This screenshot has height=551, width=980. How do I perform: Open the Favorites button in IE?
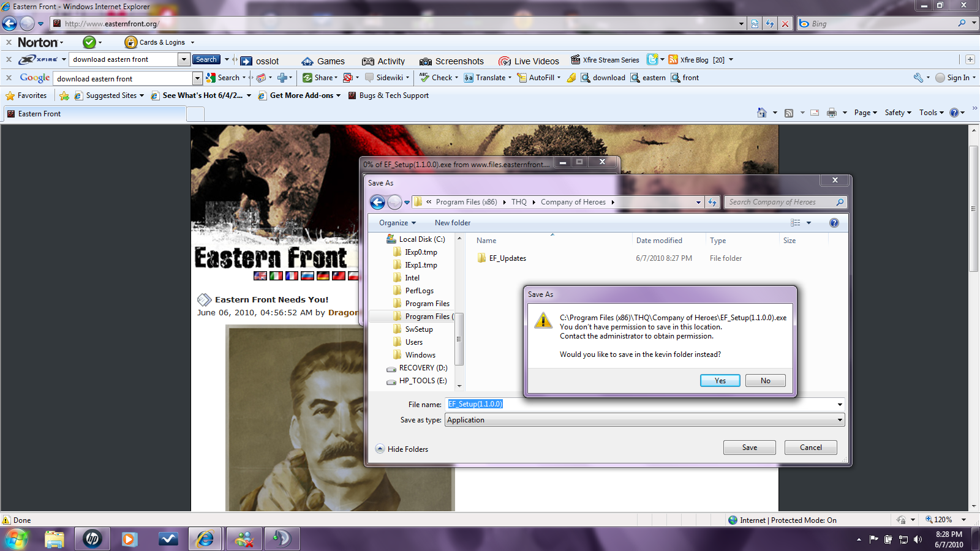pyautogui.click(x=26, y=96)
